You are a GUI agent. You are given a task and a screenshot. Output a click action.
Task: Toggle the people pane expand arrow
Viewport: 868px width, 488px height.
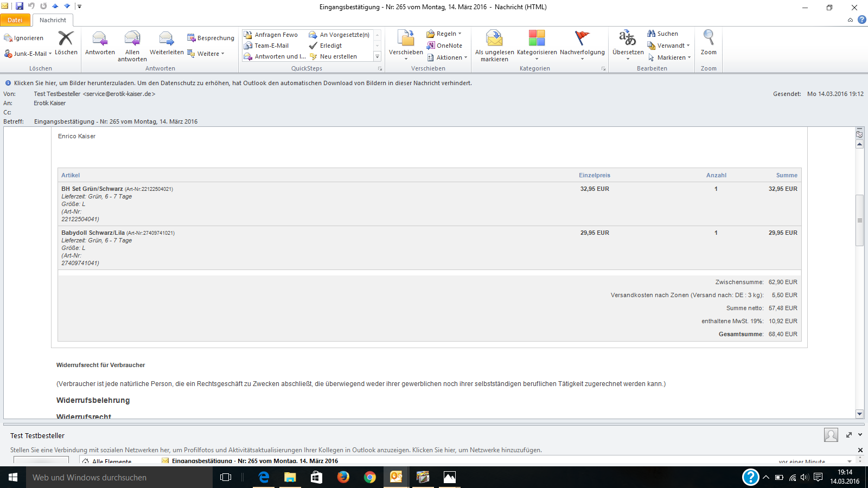point(860,435)
